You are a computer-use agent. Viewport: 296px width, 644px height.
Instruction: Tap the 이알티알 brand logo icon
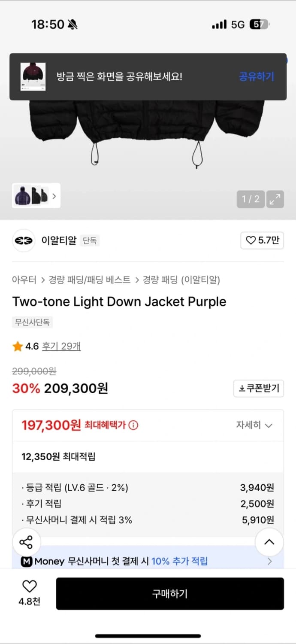[x=24, y=240]
